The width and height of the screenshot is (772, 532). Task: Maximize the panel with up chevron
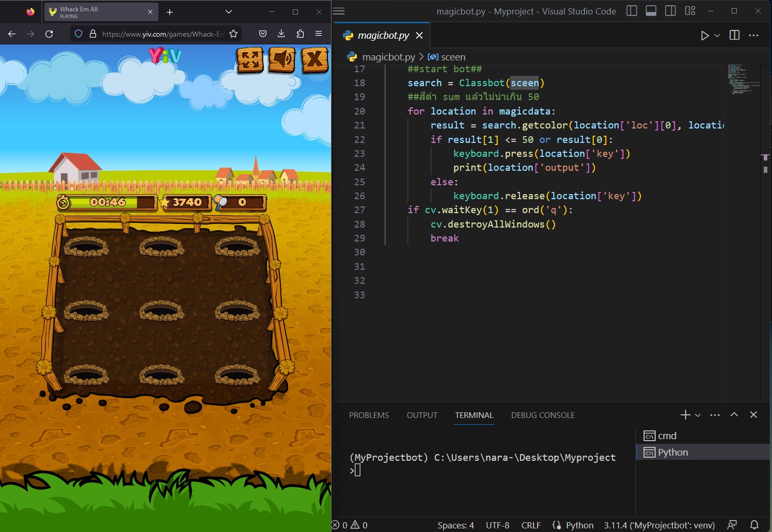click(x=734, y=415)
